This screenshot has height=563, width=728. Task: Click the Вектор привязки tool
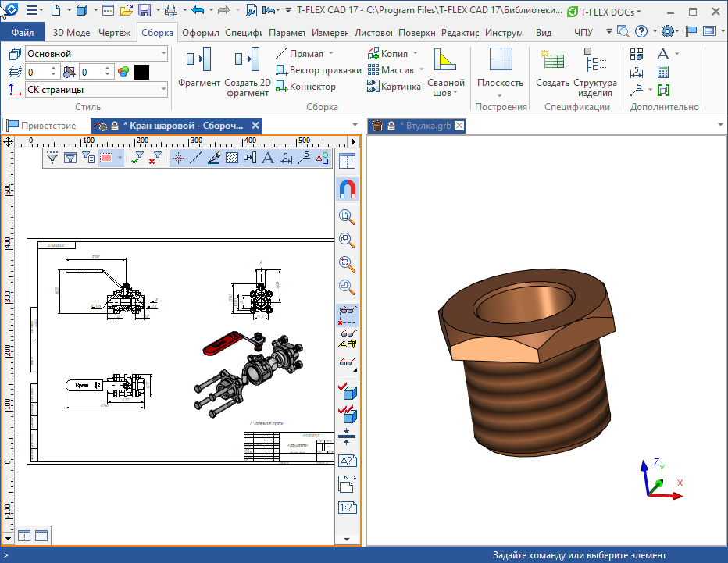[x=319, y=70]
